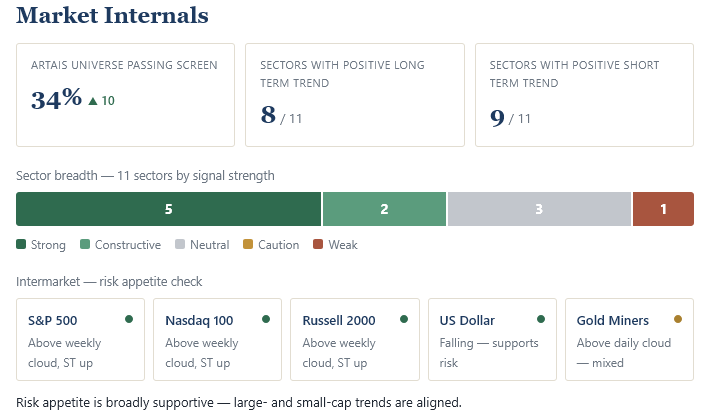721x412 pixels.
Task: Select the Constructive legend color square
Action: 85,244
